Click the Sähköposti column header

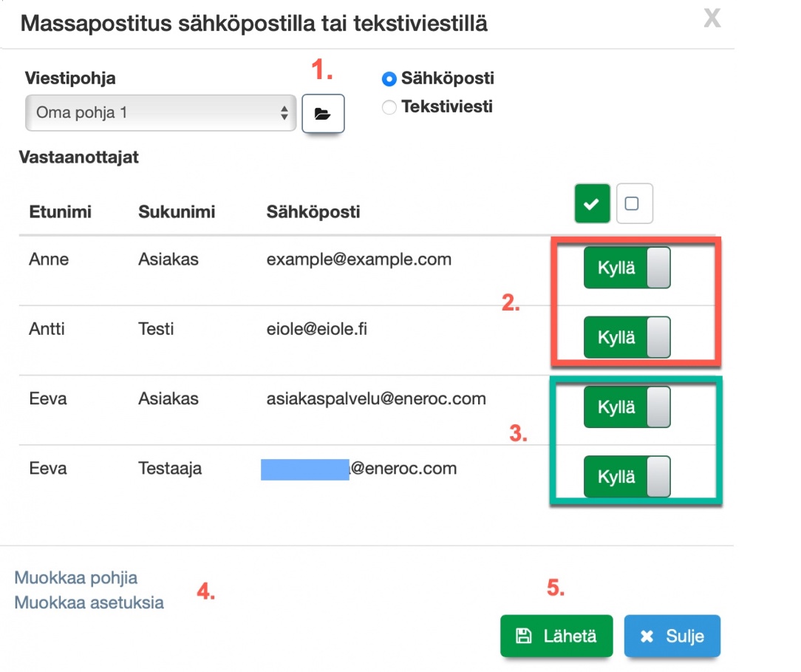pyautogui.click(x=313, y=212)
